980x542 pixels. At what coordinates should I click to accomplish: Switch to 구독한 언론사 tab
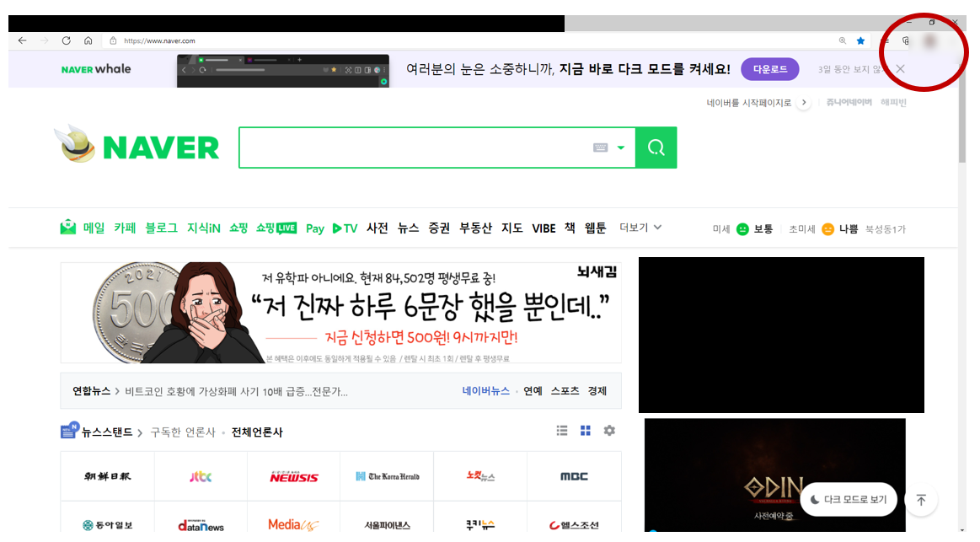183,432
